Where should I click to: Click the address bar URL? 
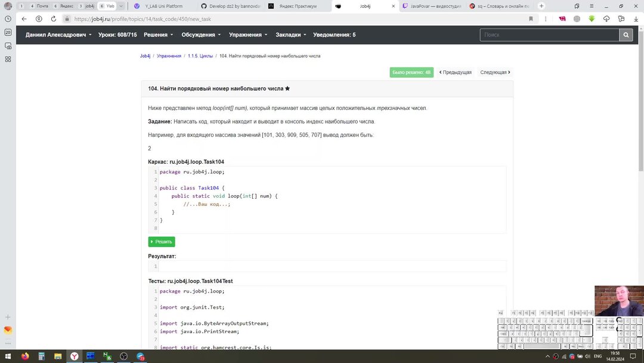point(143,19)
